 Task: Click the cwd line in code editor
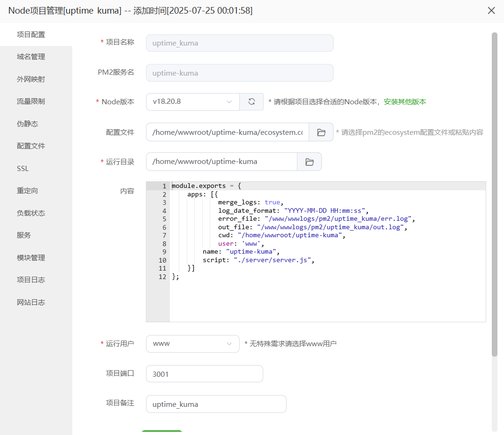pos(282,235)
